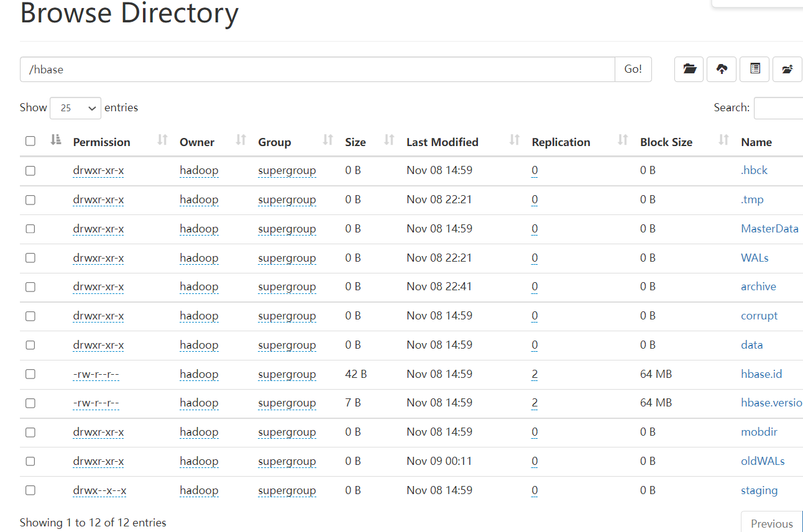This screenshot has height=532, width=803.
Task: Click the Create Directory folder icon
Action: pos(689,69)
